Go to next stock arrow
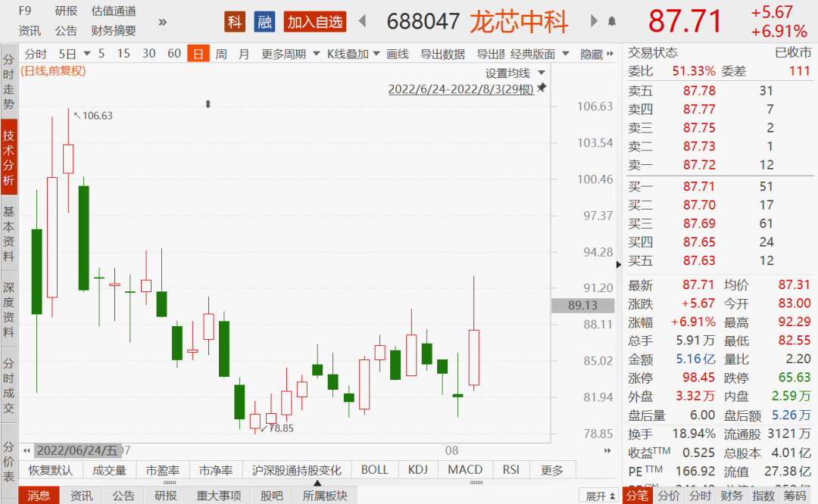818x504 pixels. [x=594, y=21]
